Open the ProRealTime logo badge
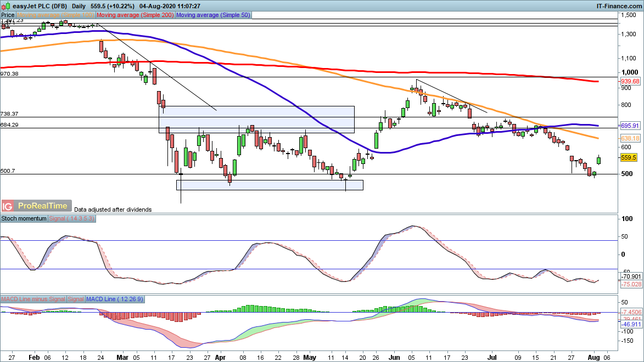The height and width of the screenshot is (362, 644). [43, 206]
